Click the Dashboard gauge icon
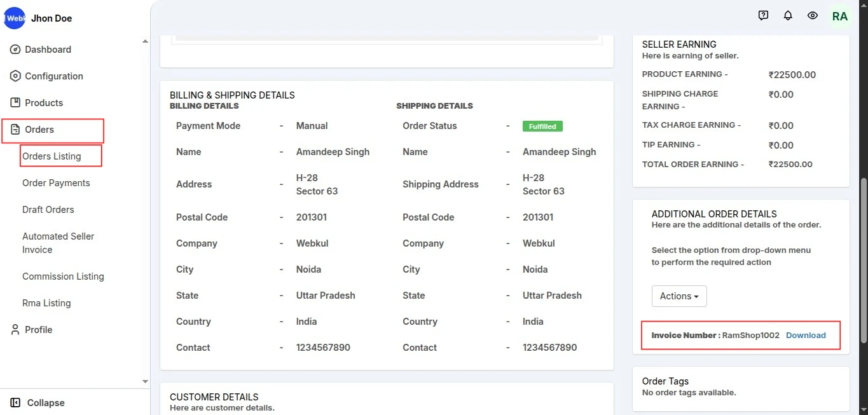 click(16, 50)
